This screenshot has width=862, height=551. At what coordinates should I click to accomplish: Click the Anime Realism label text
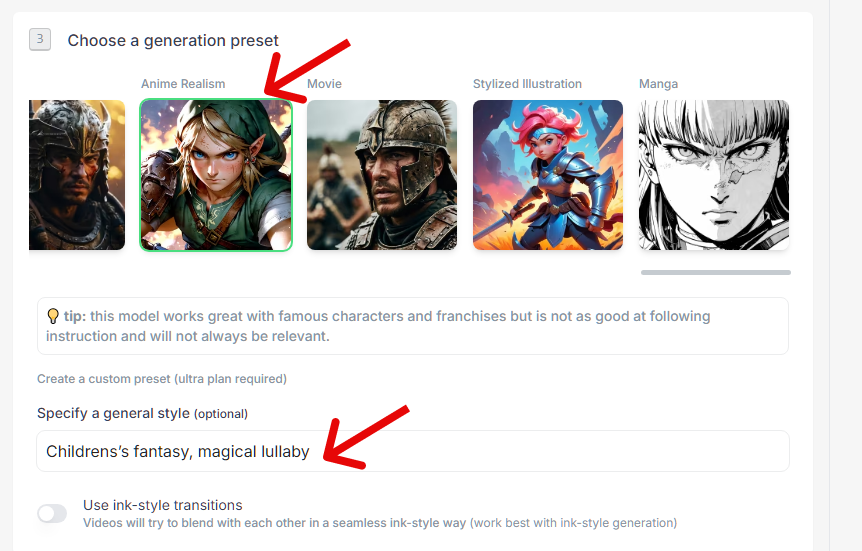(183, 84)
